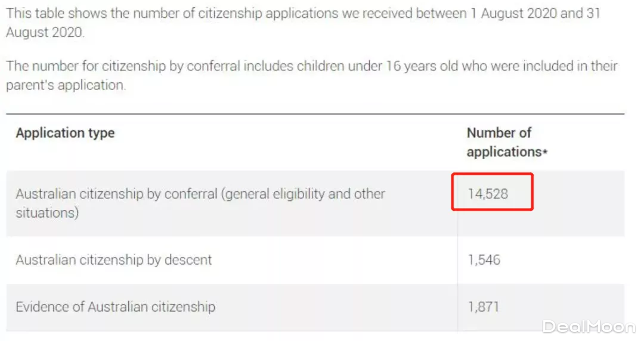The image size is (644, 341).
Task: Select the red-highlighted 14,528 value
Action: coord(488,194)
